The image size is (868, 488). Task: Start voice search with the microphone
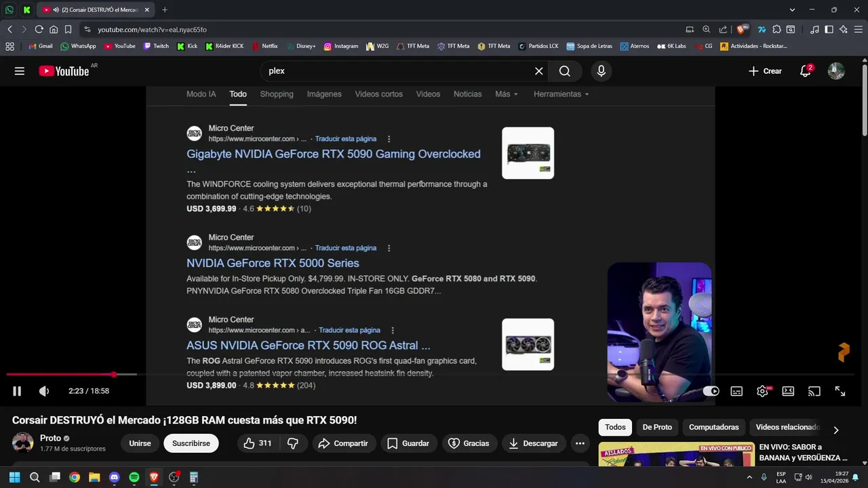pos(601,71)
